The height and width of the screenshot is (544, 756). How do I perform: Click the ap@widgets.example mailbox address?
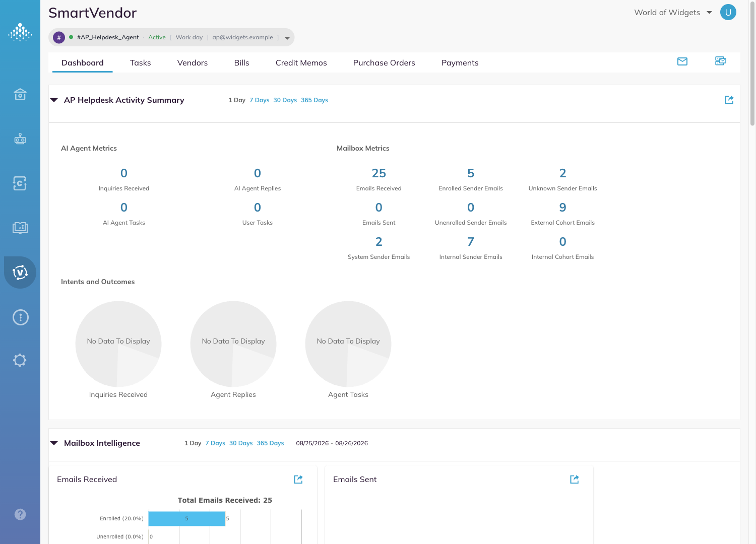243,37
